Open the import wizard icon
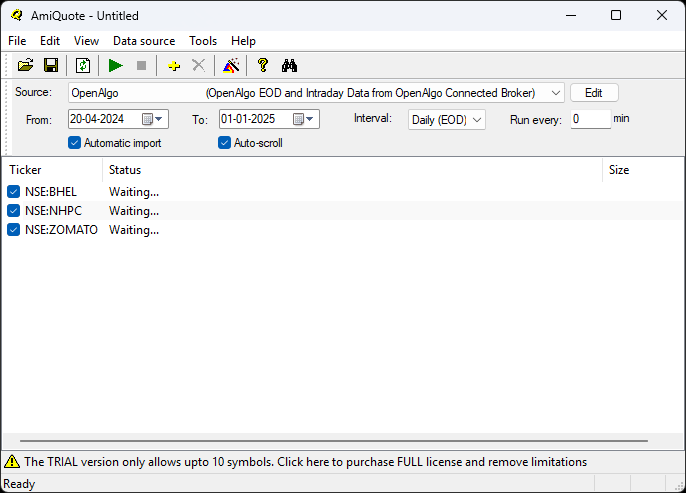686x493 pixels. 231,66
